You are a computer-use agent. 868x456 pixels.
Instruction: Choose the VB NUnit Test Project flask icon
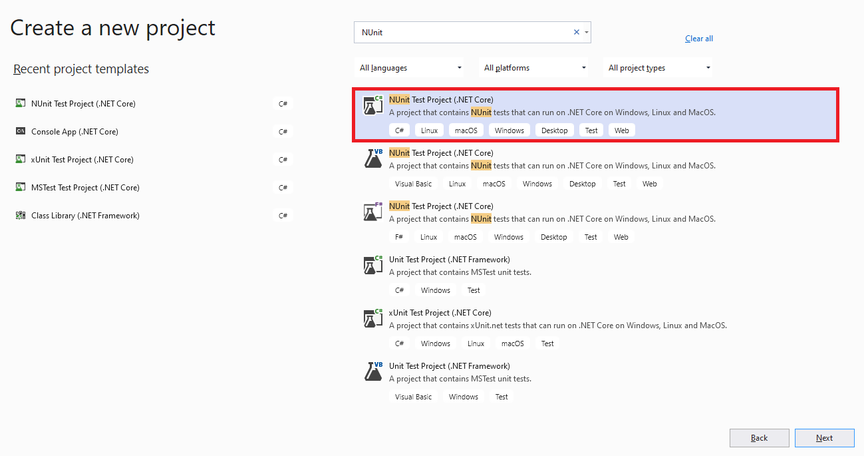[x=372, y=158]
